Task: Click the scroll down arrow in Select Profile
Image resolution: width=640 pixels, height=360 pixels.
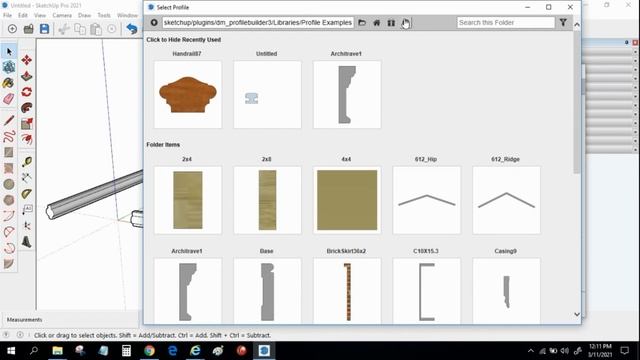Action: (x=577, y=314)
